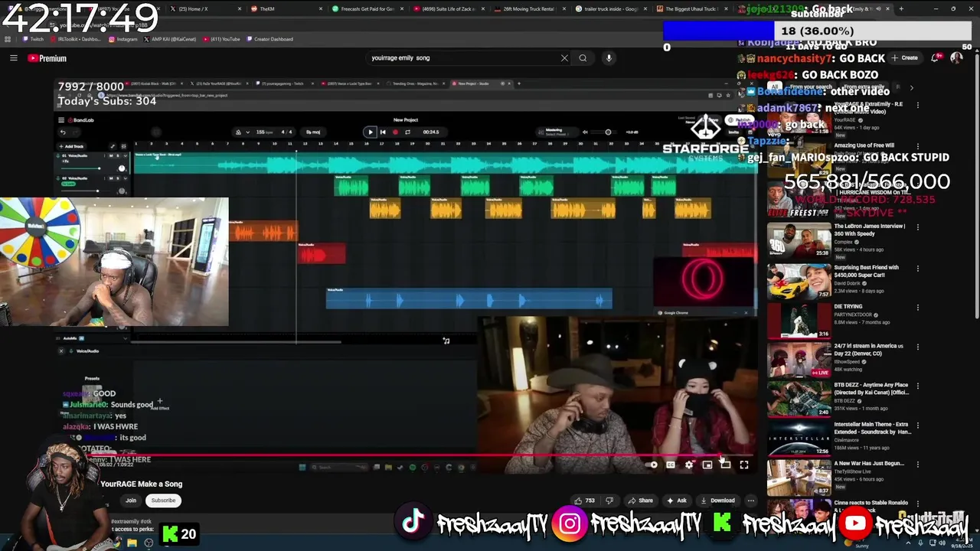Play the BandLab project in the video
The width and height of the screenshot is (980, 551).
371,132
